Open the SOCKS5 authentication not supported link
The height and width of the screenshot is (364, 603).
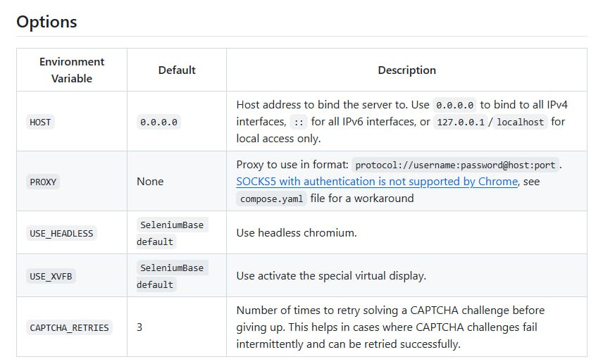pyautogui.click(x=377, y=182)
